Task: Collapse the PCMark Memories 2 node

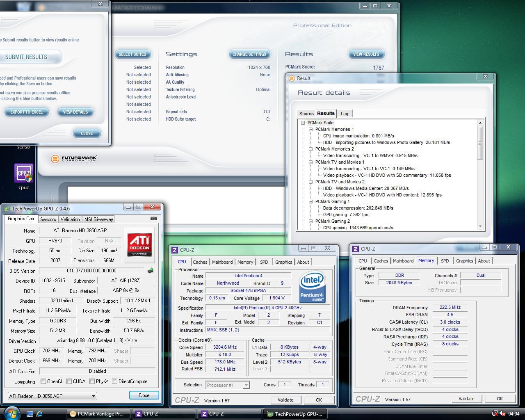Action: (x=311, y=149)
